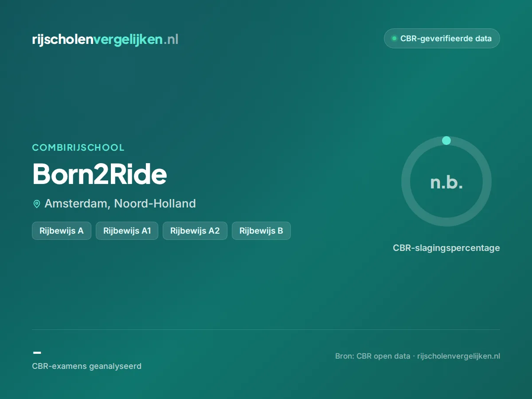Viewport: 532px width, 399px height.
Task: Click the COMBIRIJSCHOOL label
Action: point(78,148)
